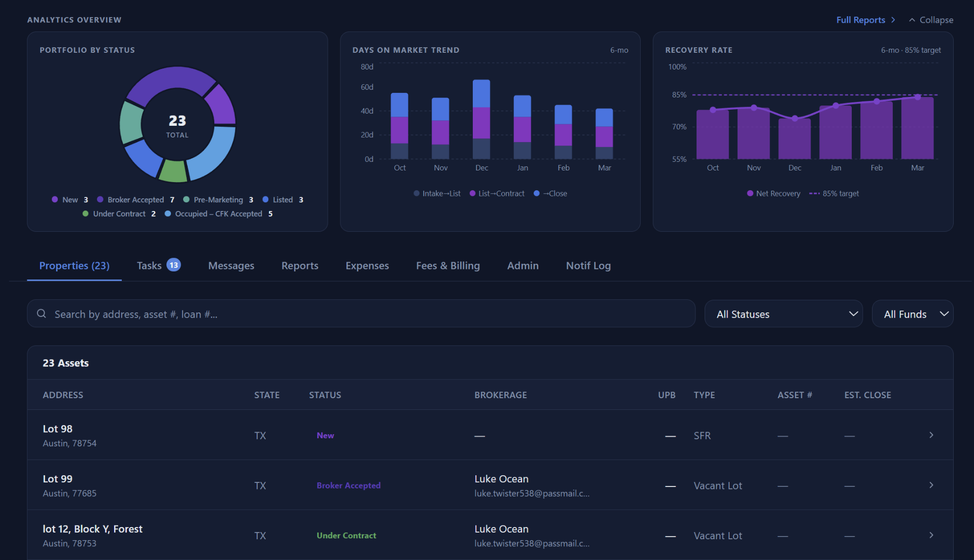
Task: Click the New status label
Action: (325, 435)
